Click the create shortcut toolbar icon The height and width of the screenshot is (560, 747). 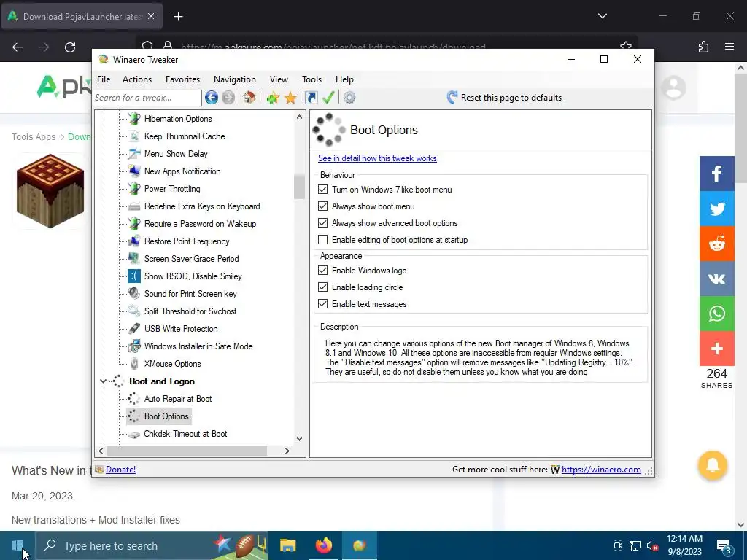pos(311,98)
